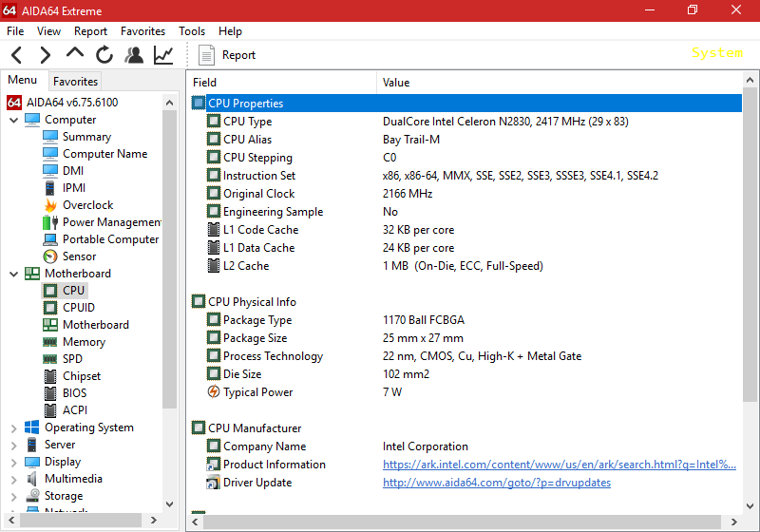The height and width of the screenshot is (532, 760).
Task: Click the Forward navigation arrow
Action: (x=45, y=55)
